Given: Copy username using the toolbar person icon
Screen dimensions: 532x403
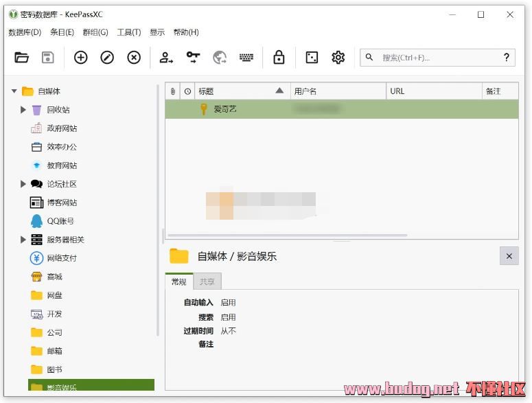Looking at the screenshot, I should (166, 58).
